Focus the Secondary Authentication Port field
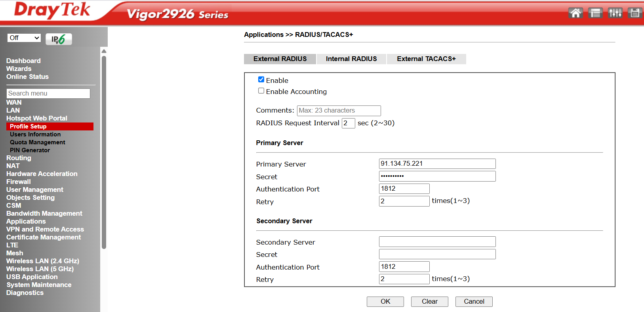 [404, 267]
